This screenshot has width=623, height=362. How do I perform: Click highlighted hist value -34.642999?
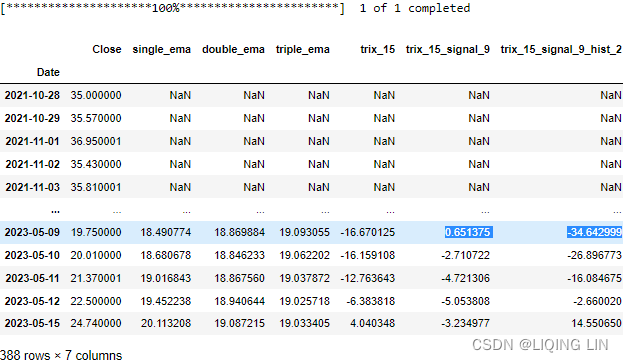[594, 232]
